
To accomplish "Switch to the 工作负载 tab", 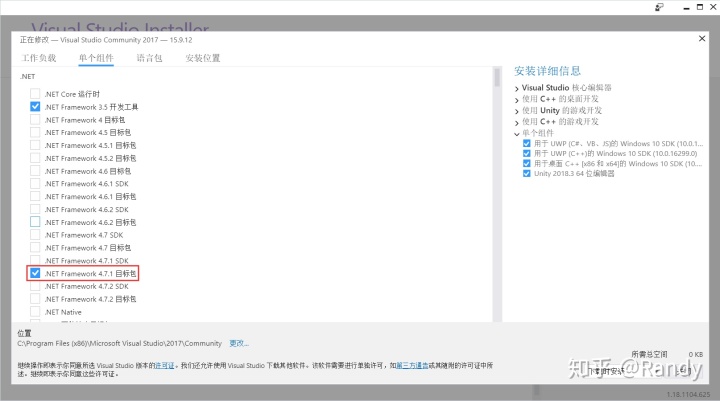I will (39, 58).
